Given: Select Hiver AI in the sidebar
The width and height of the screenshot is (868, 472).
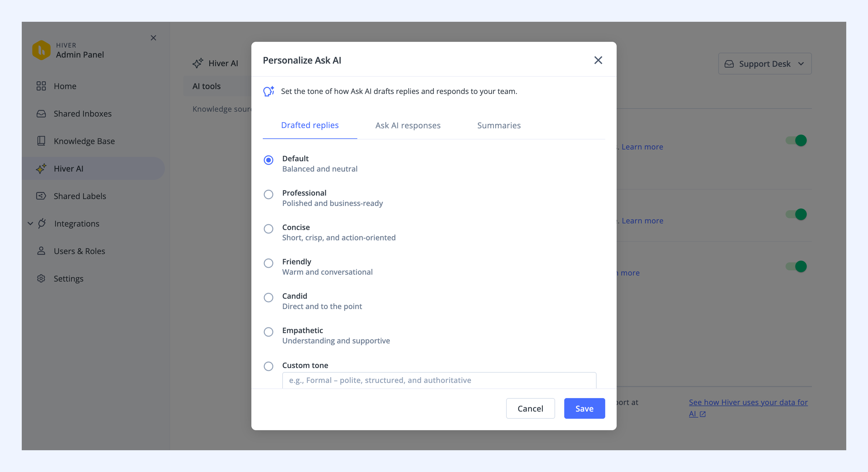Looking at the screenshot, I should (93, 169).
